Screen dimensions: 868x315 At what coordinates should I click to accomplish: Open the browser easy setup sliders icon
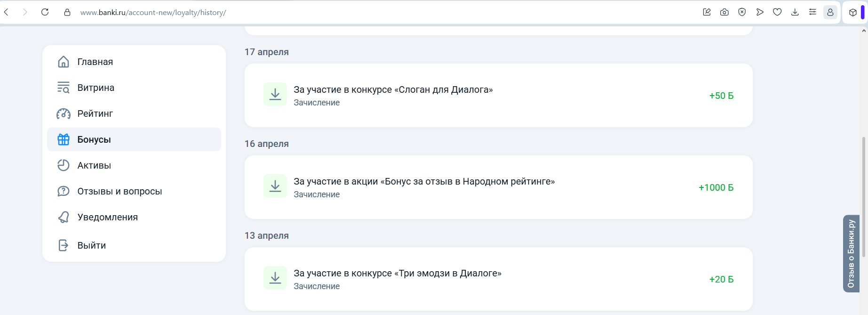(x=812, y=12)
